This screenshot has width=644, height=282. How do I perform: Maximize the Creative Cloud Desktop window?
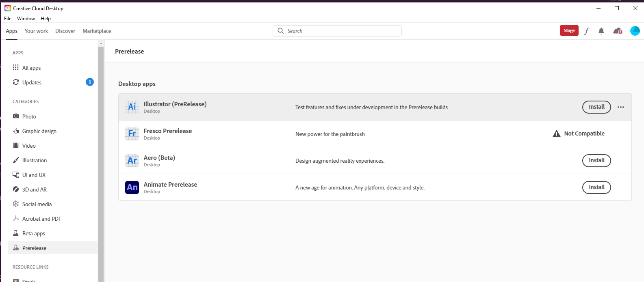click(x=617, y=8)
